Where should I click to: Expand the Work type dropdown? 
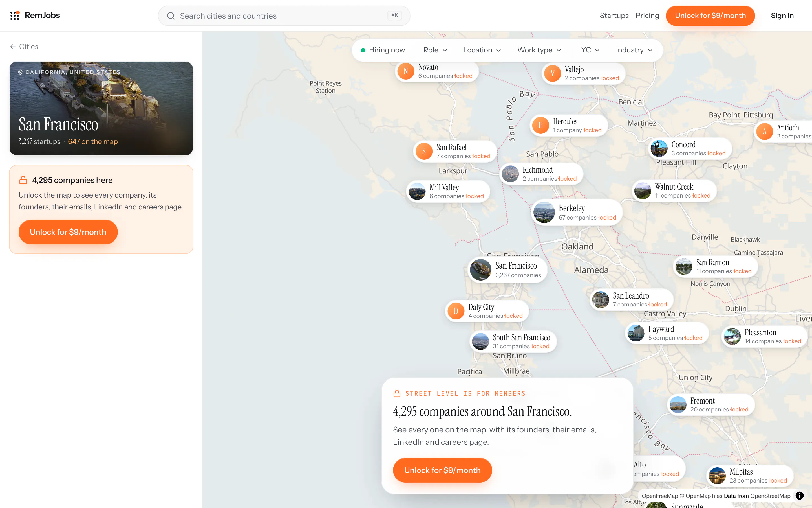pyautogui.click(x=539, y=50)
